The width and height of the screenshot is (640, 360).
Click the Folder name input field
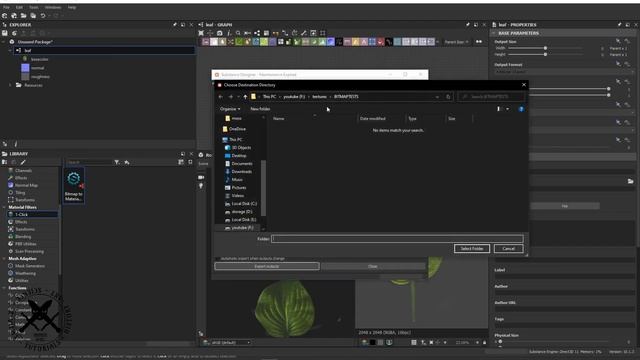pos(397,239)
